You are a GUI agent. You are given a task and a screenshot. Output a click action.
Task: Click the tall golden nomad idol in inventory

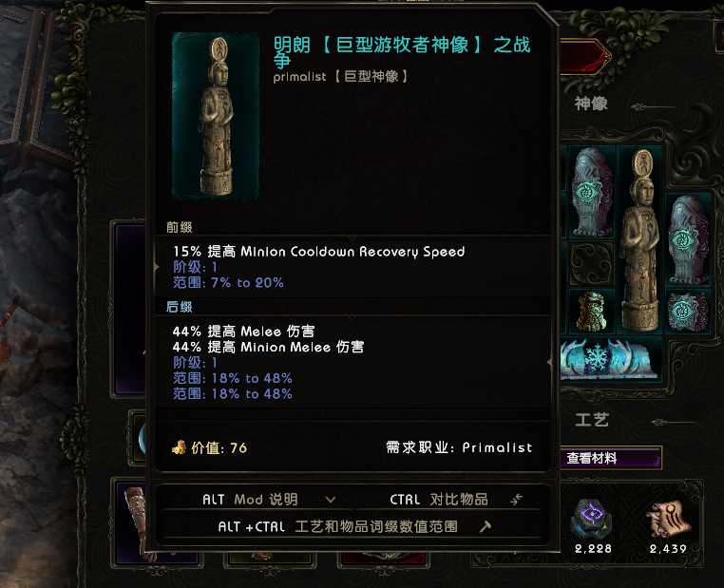640,240
